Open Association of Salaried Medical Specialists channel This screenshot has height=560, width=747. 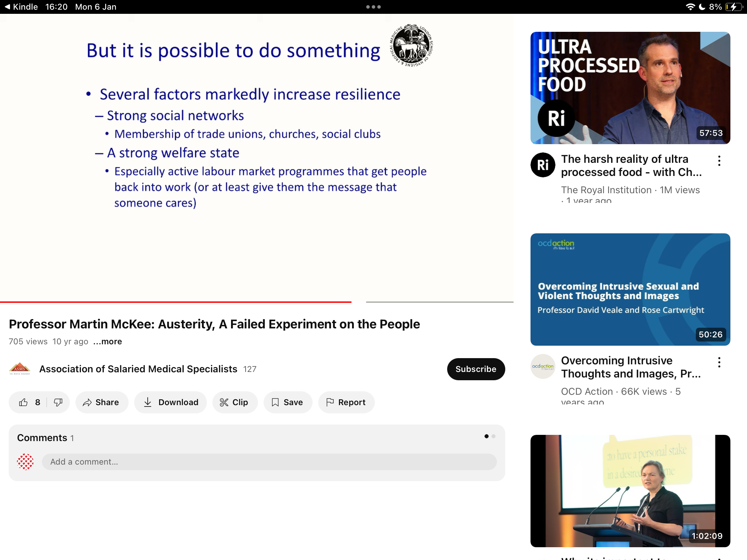[138, 369]
